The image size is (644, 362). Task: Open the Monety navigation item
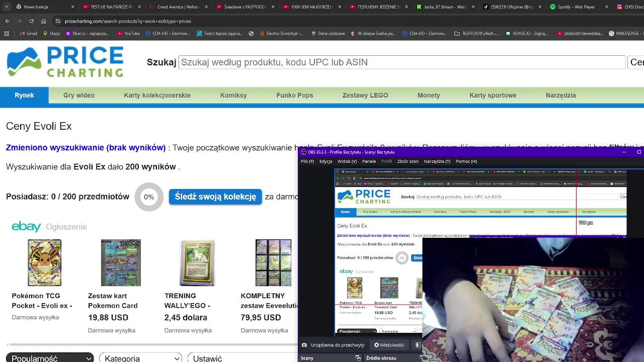tap(429, 95)
